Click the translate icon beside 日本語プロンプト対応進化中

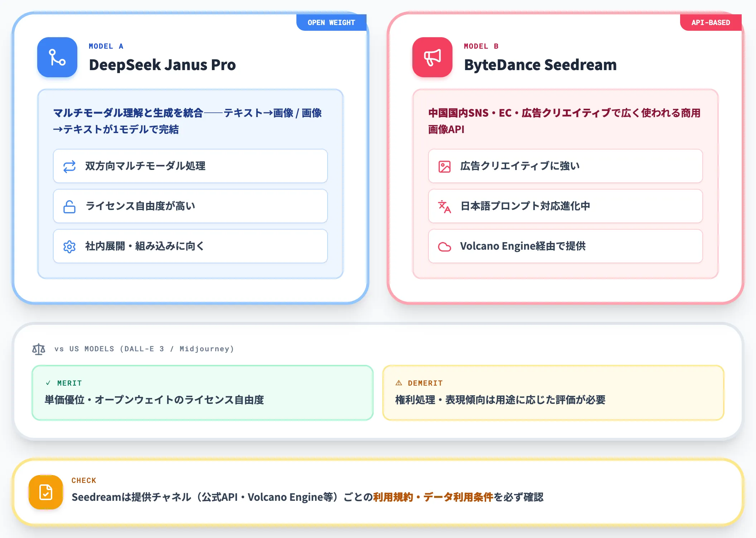[445, 206]
